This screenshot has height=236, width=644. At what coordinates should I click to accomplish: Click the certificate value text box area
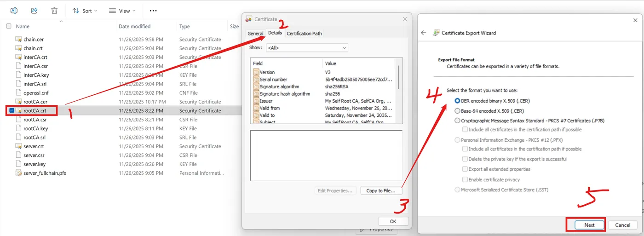tap(326, 155)
